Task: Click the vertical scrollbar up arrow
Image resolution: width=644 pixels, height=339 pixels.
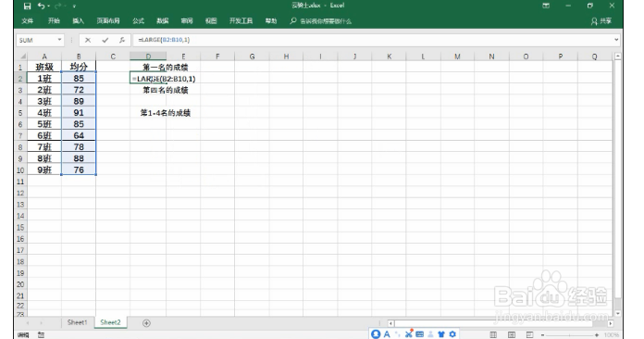Action: coord(618,56)
